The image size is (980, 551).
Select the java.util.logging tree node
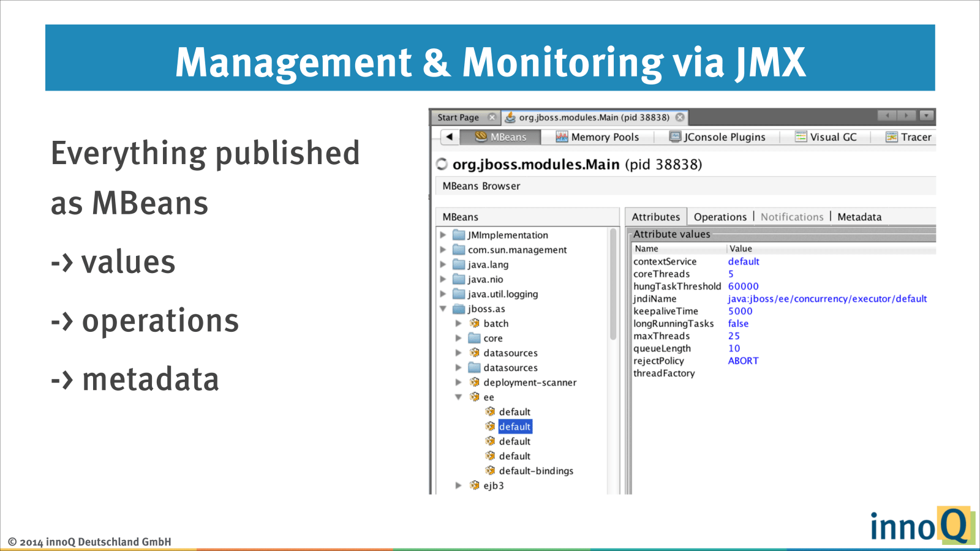[x=503, y=294]
